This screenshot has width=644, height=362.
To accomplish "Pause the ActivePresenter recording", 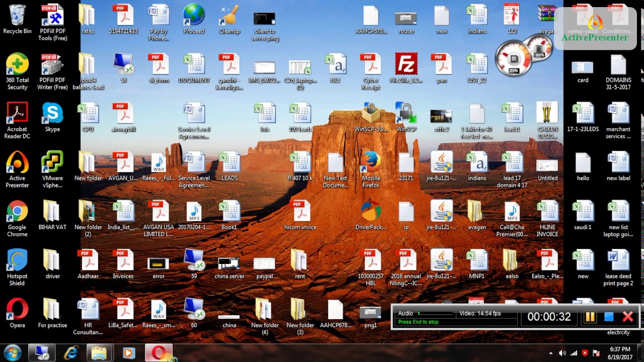I will pyautogui.click(x=590, y=317).
